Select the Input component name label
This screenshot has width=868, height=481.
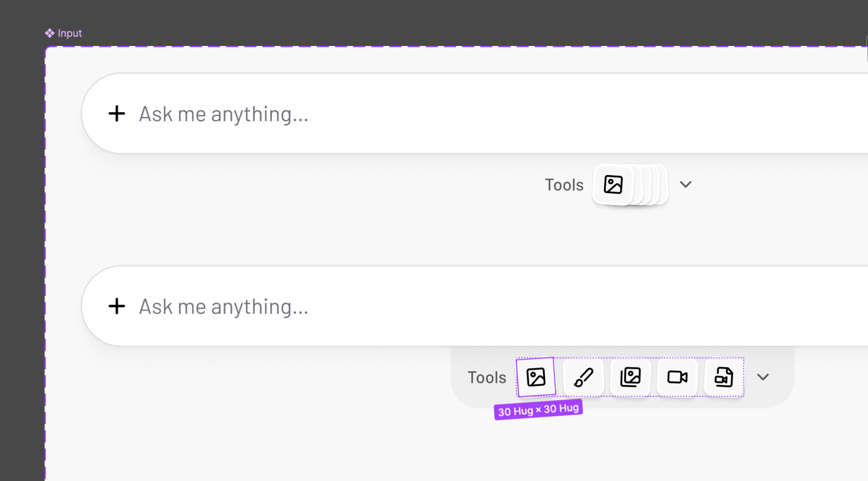[x=70, y=33]
